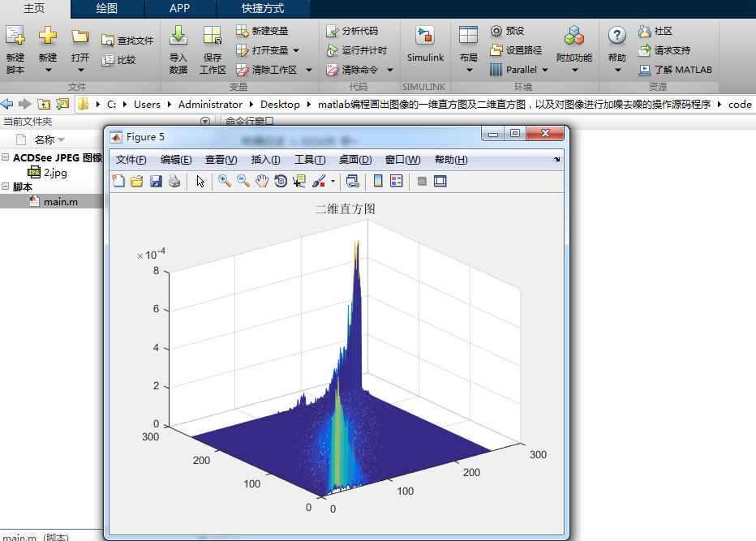Select 2.jpg in the current folder panel
Screen dimensions: 756x541
coord(55,172)
